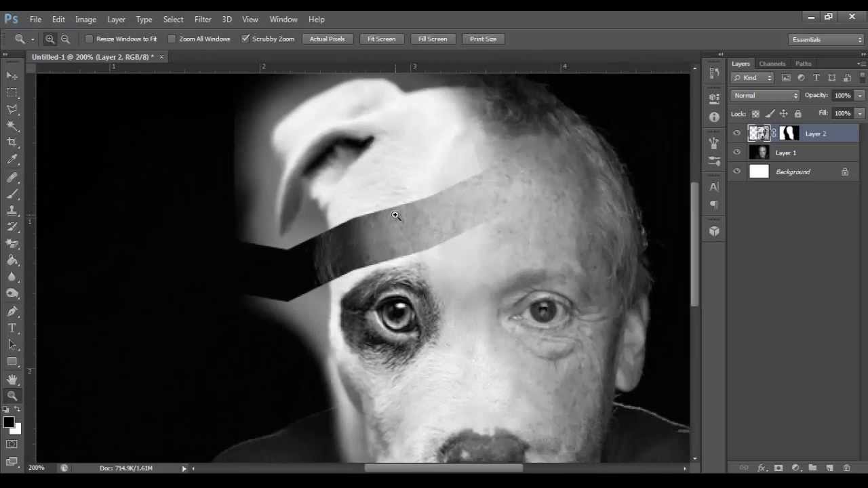Select the Crop tool

[x=12, y=142]
